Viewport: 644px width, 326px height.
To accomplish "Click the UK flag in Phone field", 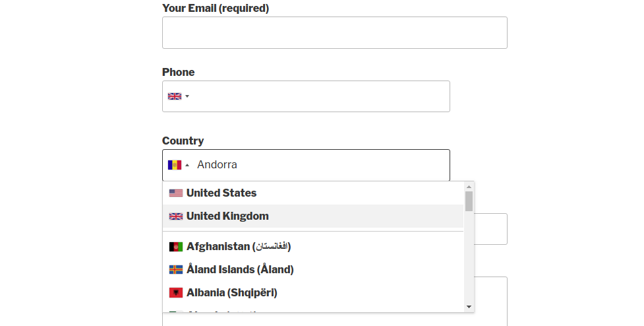I will (x=174, y=96).
